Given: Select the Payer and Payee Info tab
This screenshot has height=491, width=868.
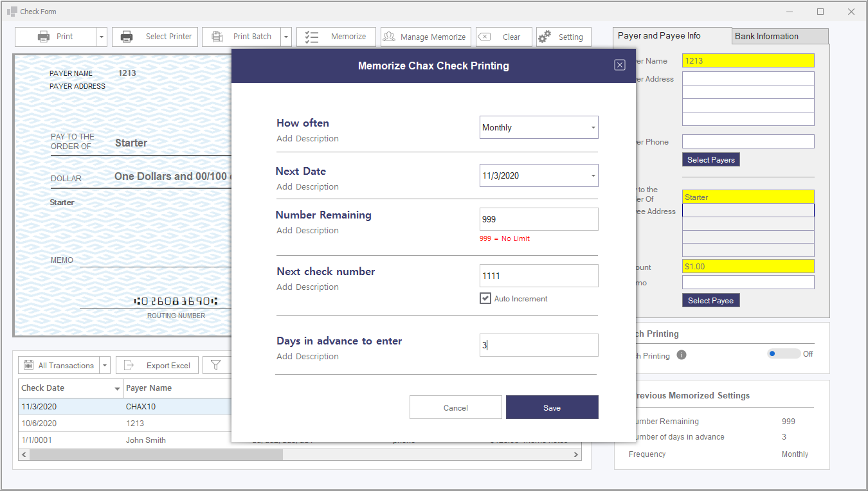Looking at the screenshot, I should pos(672,36).
